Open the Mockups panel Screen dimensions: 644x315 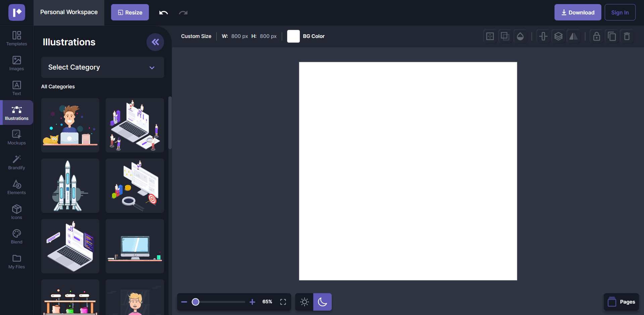pos(16,137)
